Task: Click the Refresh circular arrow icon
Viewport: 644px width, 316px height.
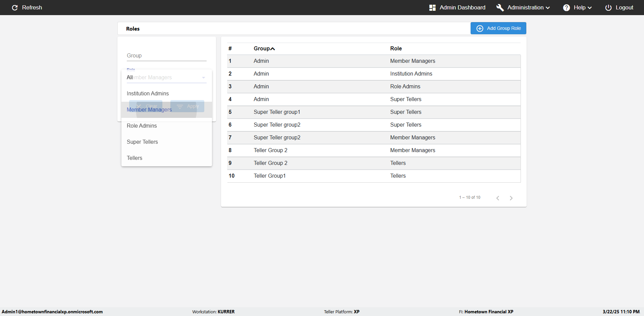Action: coord(15,7)
